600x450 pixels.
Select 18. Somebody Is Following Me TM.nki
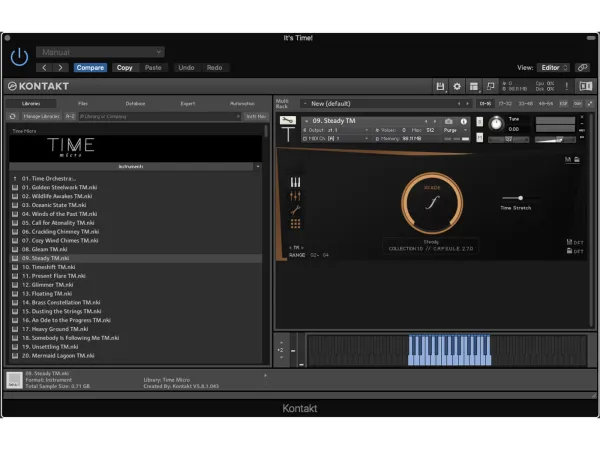pyautogui.click(x=136, y=338)
